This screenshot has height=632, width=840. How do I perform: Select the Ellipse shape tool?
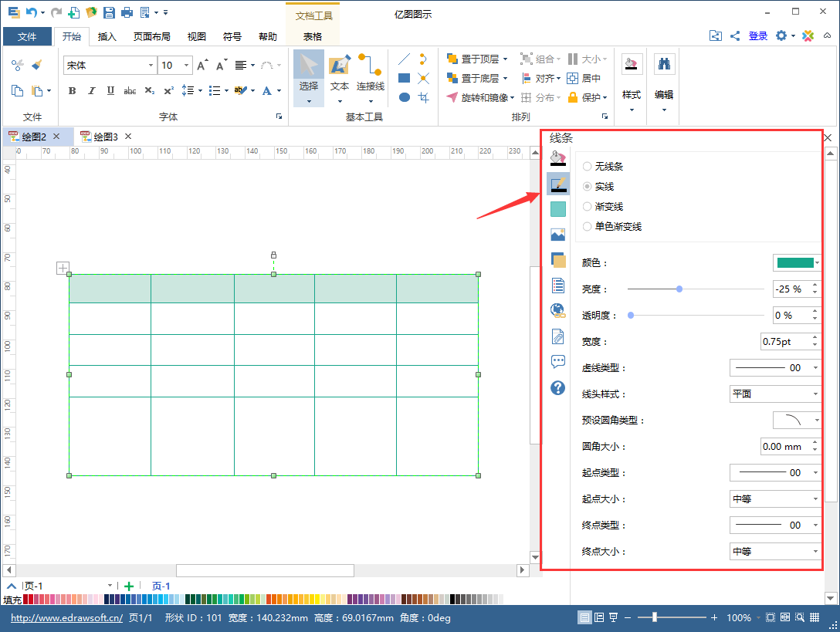tap(405, 97)
